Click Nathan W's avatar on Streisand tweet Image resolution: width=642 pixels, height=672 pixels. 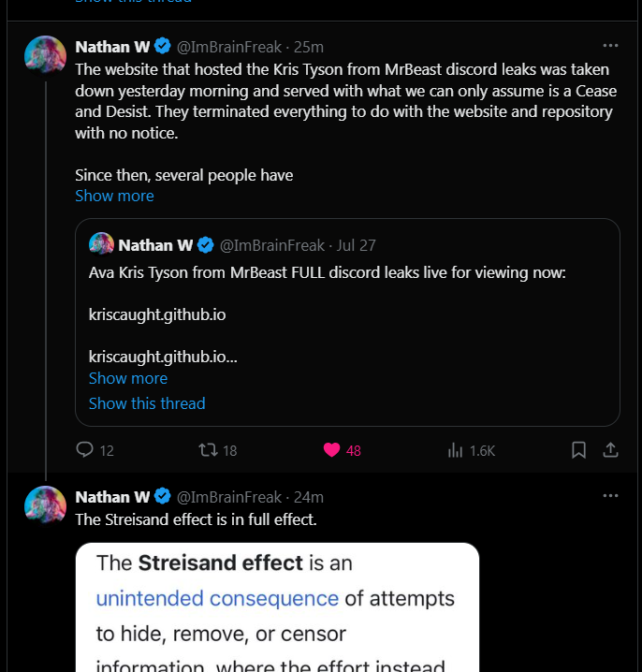45,505
